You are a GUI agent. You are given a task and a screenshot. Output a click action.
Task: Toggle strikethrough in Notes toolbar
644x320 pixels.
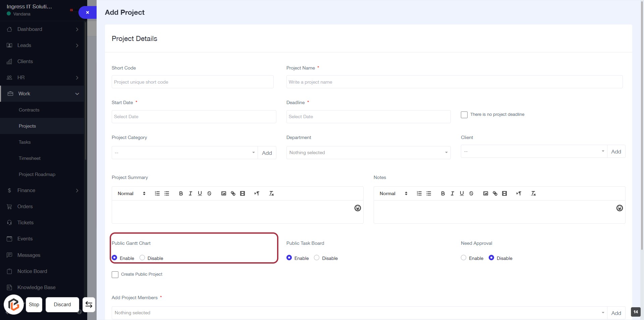pyautogui.click(x=471, y=193)
